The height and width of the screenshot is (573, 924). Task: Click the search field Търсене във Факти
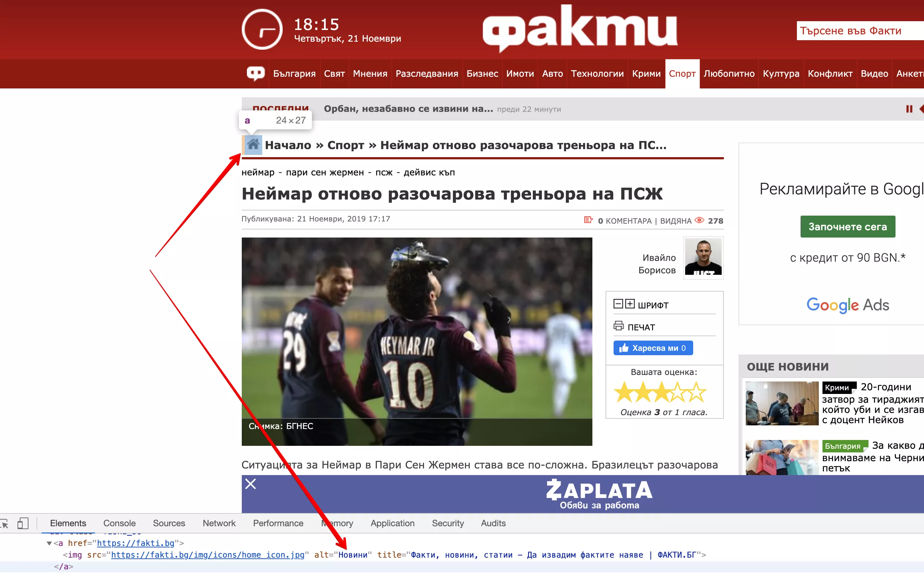pos(860,31)
